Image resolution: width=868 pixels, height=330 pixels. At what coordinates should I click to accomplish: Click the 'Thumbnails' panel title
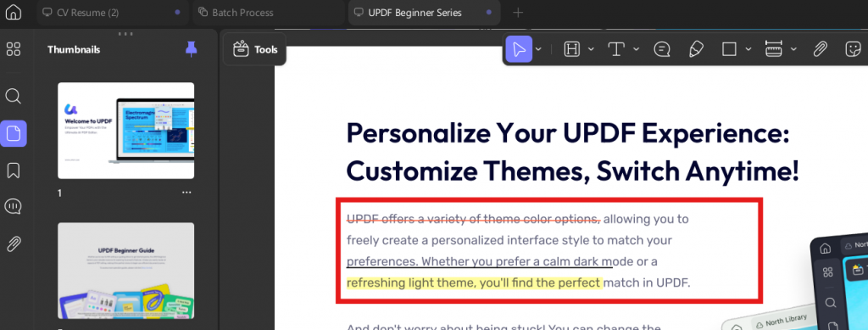pyautogui.click(x=74, y=49)
